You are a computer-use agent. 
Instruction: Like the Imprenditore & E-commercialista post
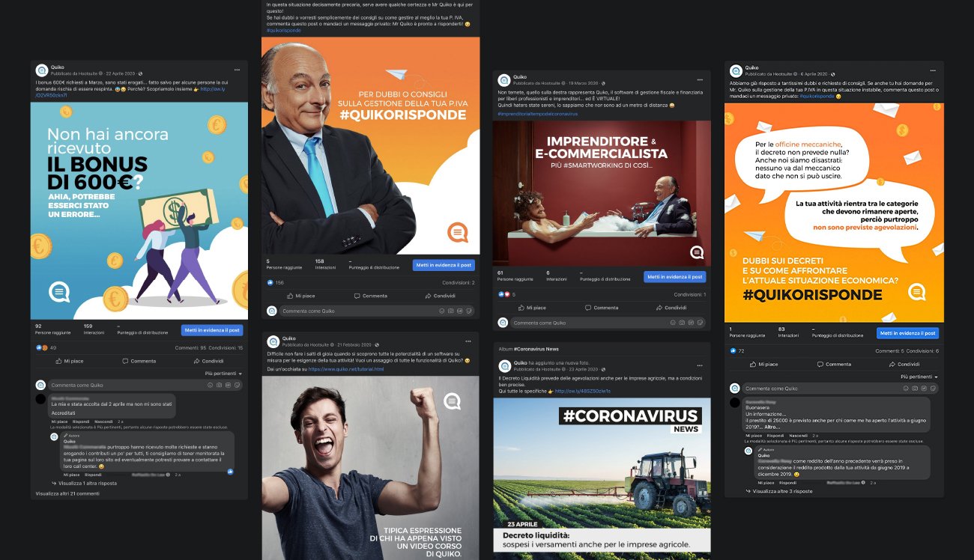pos(531,308)
